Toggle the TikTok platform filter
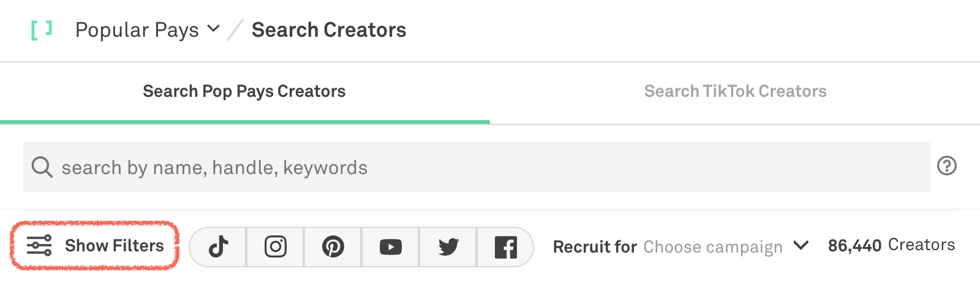This screenshot has height=282, width=980. click(x=218, y=247)
